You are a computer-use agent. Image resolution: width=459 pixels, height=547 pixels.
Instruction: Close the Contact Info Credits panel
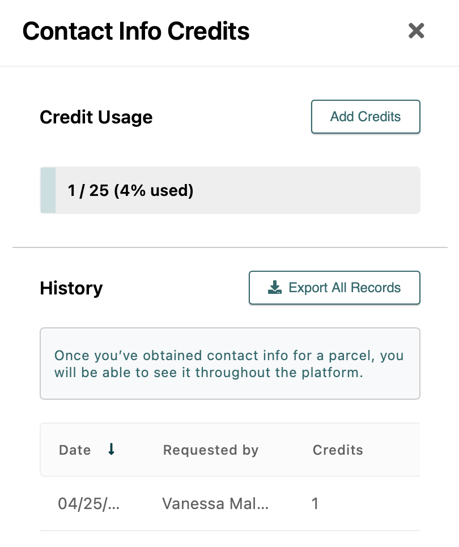pyautogui.click(x=416, y=31)
